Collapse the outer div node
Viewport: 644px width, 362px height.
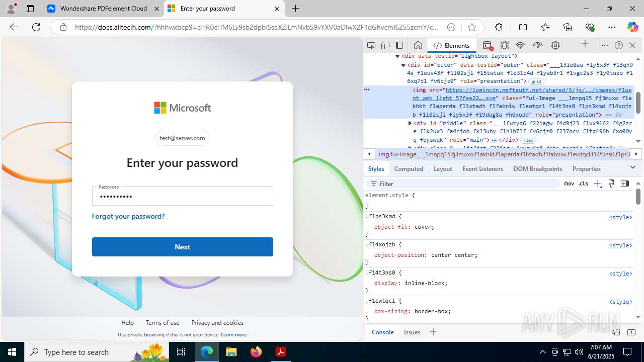click(x=403, y=65)
